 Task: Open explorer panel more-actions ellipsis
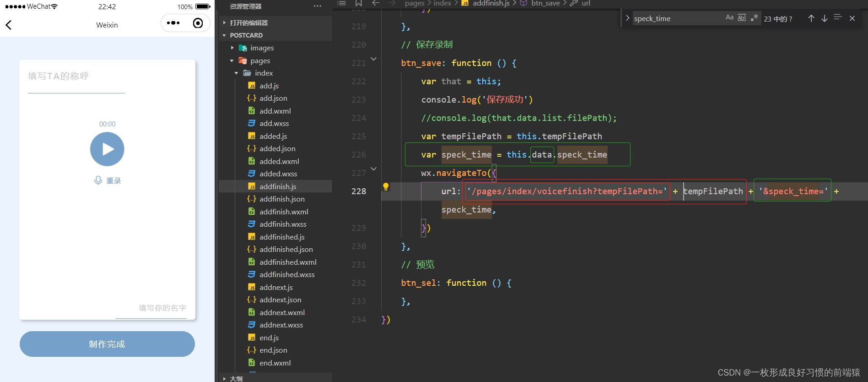[x=318, y=6]
